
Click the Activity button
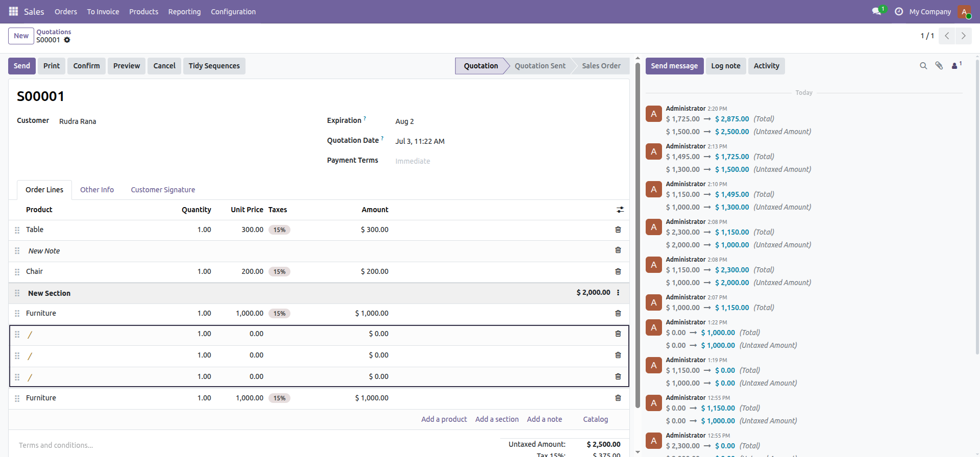[x=766, y=66]
